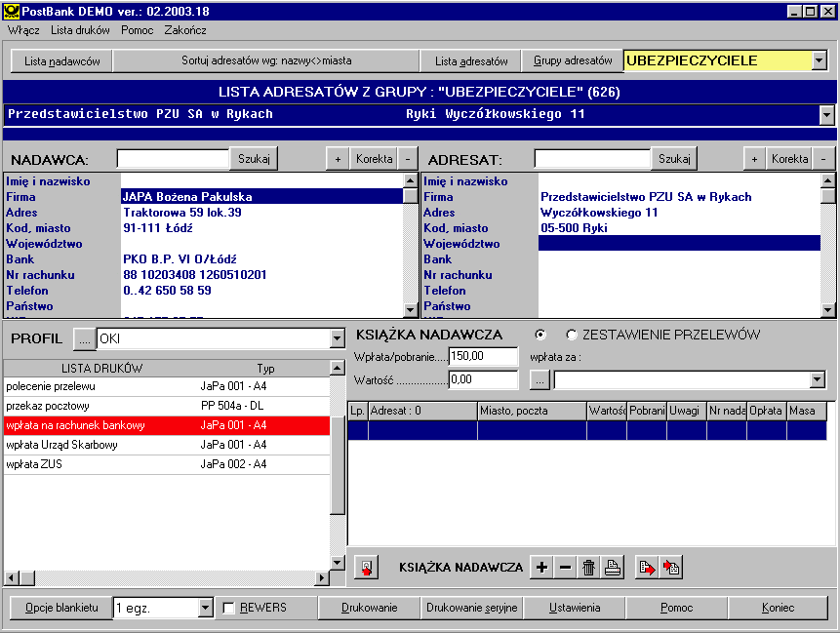Click the scroll up arrow of LISTA DRUKÓW
Image resolution: width=840 pixels, height=633 pixels.
[337, 368]
